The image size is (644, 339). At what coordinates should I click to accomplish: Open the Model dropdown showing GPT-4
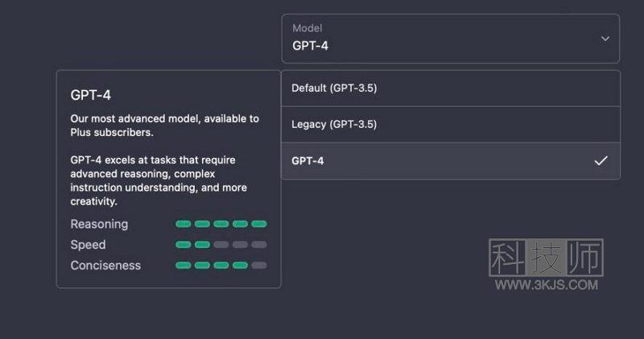tap(451, 39)
